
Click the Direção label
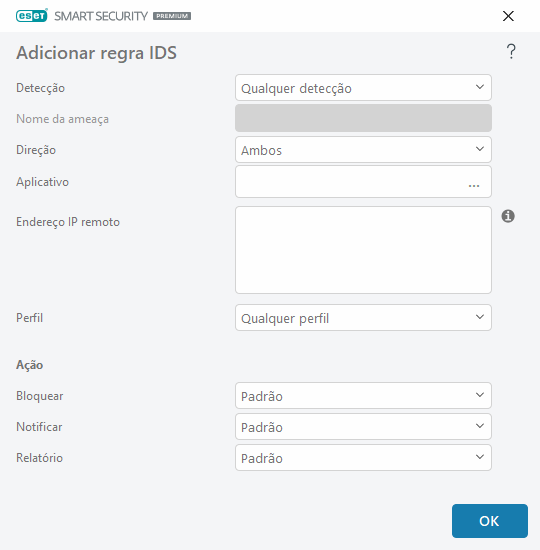click(36, 150)
